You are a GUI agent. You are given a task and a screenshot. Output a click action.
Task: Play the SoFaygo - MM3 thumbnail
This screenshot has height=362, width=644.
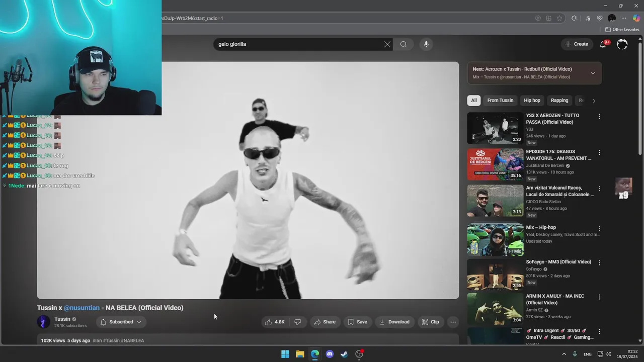(x=495, y=275)
